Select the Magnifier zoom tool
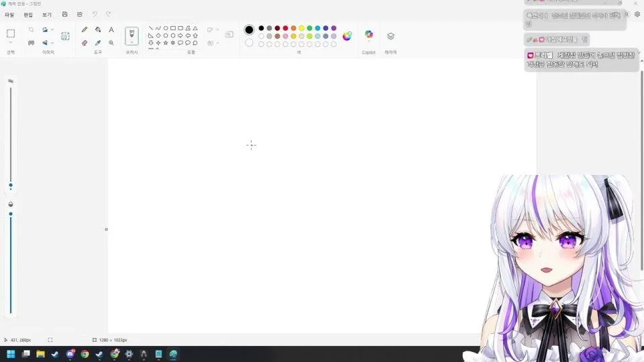Screen dimensions: 644x362 tap(111, 43)
